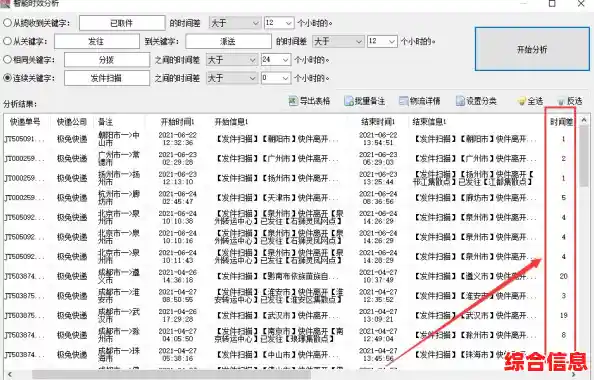Viewport: 594px width, 380px height.
Task: Open 大于 dropdown in 派送 row
Action: tap(338, 41)
